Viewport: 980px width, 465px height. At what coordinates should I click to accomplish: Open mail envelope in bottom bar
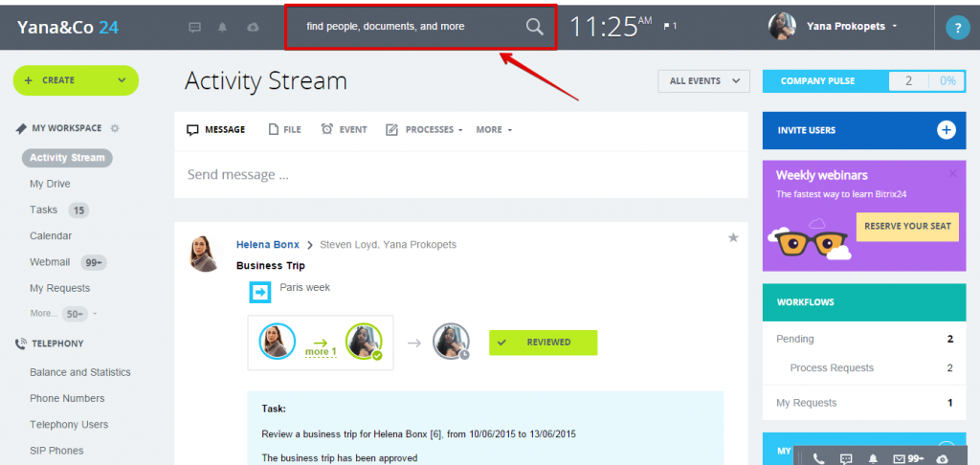point(900,458)
